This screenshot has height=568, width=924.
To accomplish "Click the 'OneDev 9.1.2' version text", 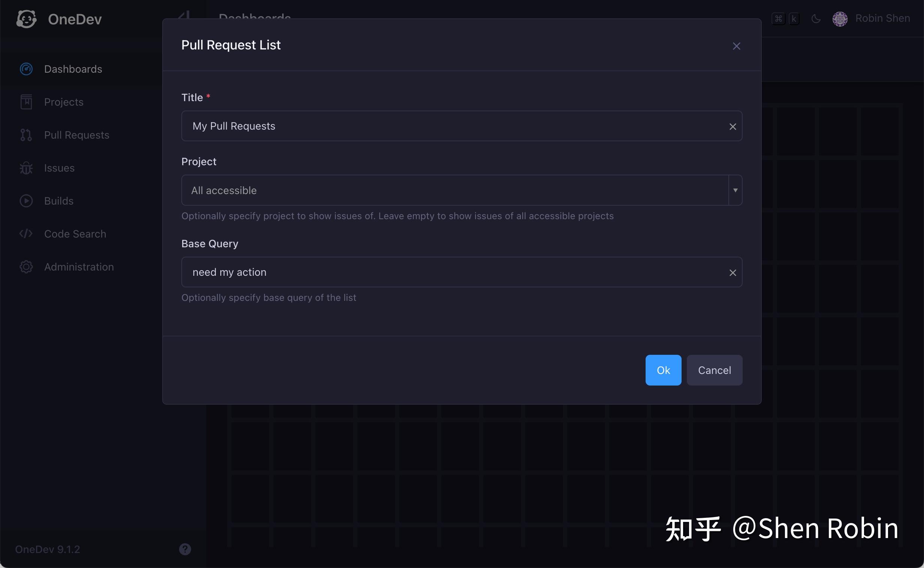I will (47, 549).
